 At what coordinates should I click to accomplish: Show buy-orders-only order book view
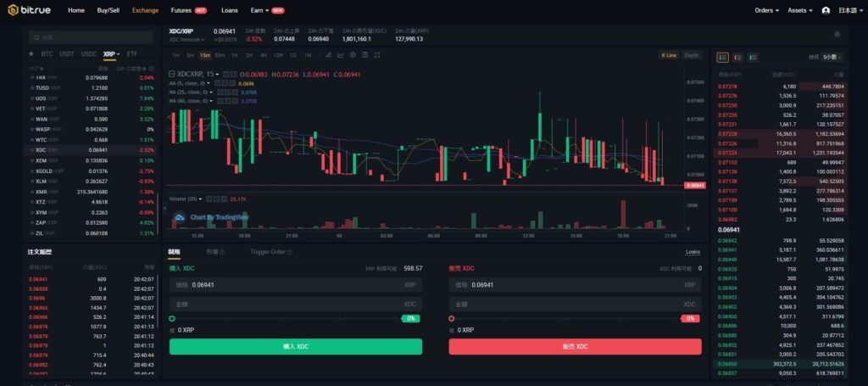click(753, 57)
